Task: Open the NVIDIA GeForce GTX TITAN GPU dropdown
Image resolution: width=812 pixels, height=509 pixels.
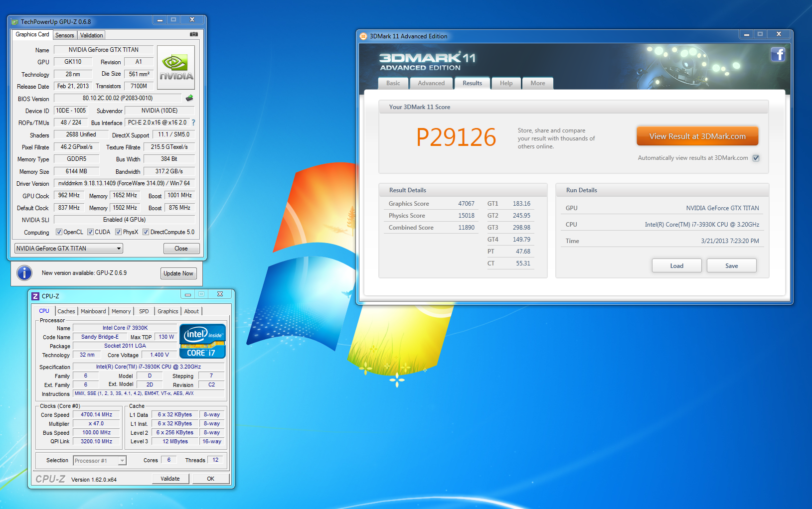Action: pos(68,249)
